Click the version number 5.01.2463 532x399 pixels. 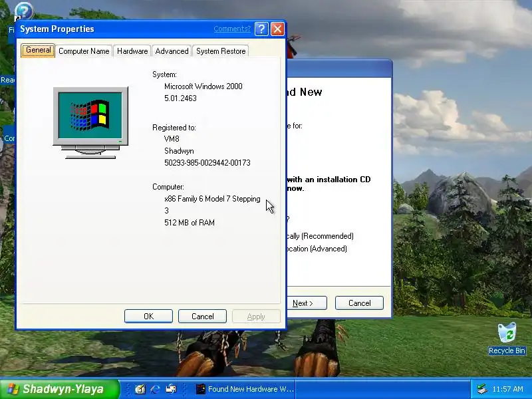180,98
